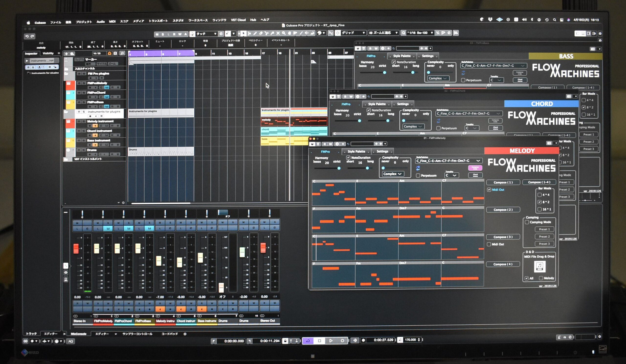Click the punch lock icon in transport
626x364 pixels.
coord(285,341)
